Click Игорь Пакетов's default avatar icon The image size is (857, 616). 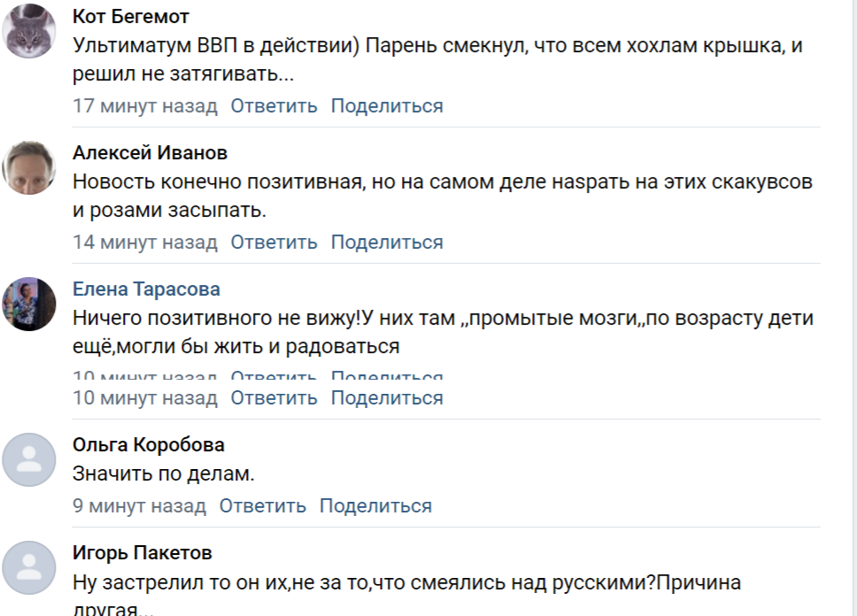click(29, 568)
